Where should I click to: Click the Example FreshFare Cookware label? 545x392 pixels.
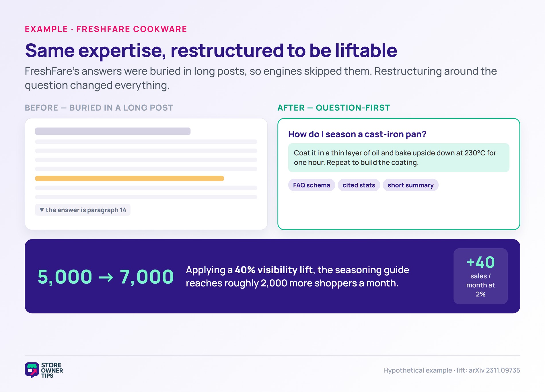pyautogui.click(x=106, y=29)
